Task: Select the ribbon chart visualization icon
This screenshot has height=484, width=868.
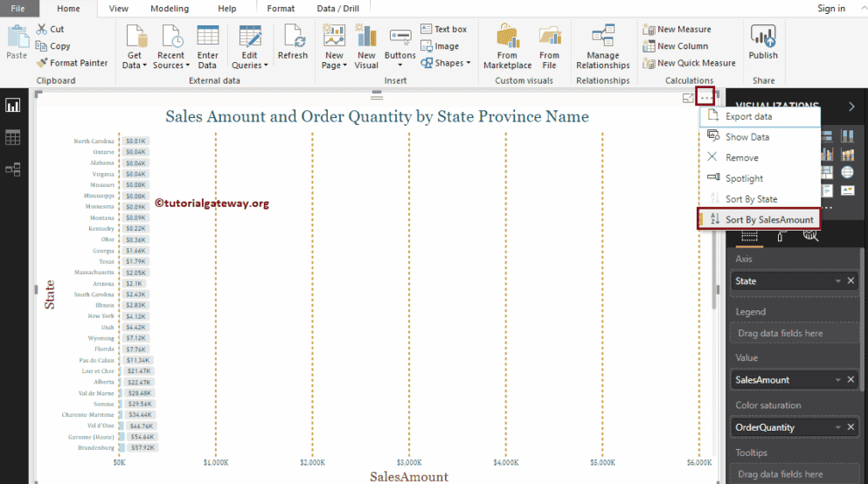Action: click(x=847, y=155)
